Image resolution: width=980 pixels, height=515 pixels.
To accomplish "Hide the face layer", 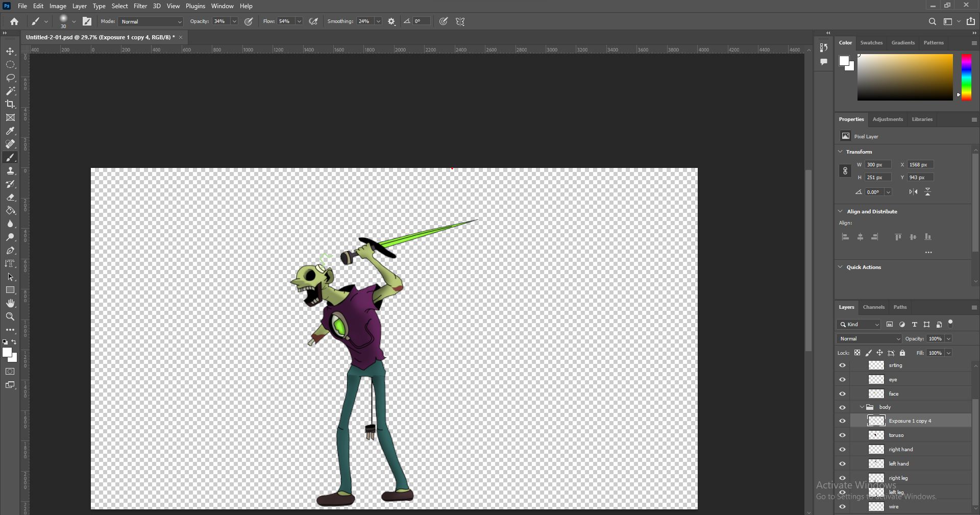I will point(842,394).
